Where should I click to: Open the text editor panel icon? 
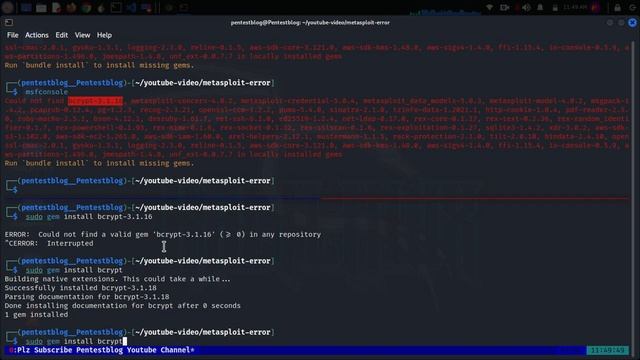(x=56, y=7)
